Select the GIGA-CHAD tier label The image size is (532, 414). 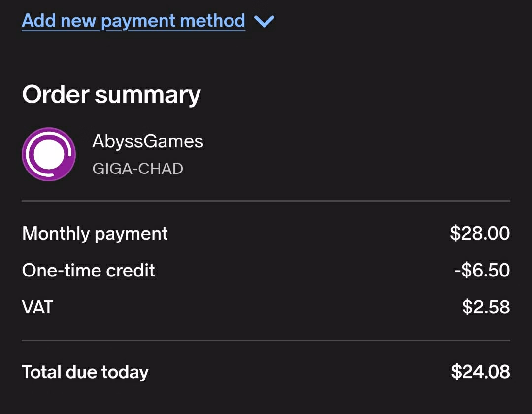(x=138, y=169)
